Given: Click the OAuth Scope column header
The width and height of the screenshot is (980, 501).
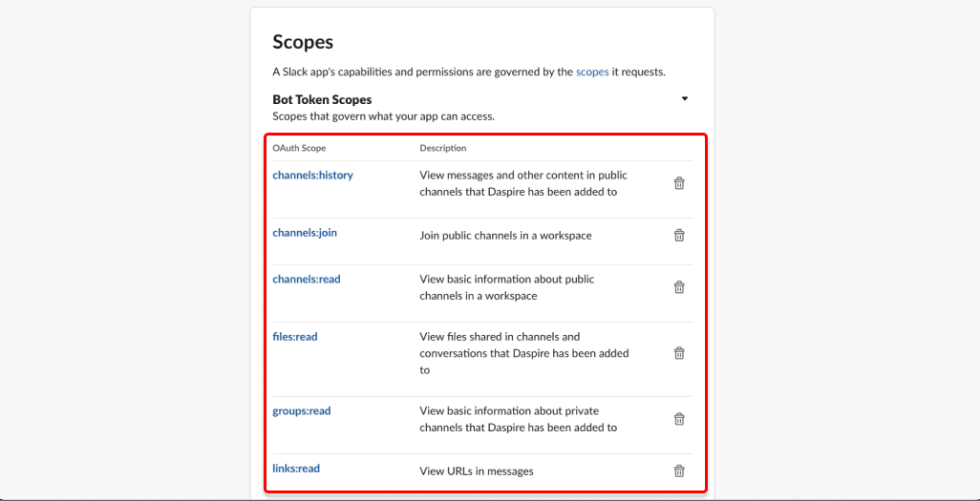Looking at the screenshot, I should pyautogui.click(x=299, y=148).
